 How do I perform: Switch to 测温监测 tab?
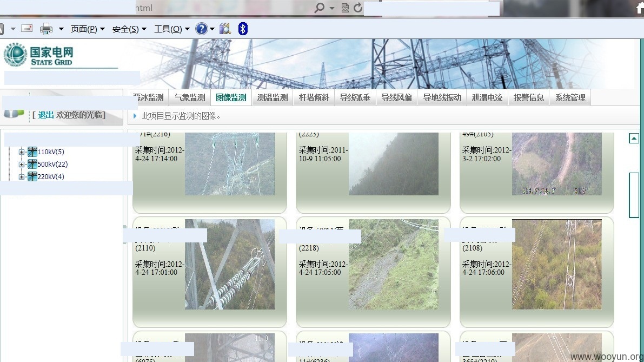click(x=273, y=97)
